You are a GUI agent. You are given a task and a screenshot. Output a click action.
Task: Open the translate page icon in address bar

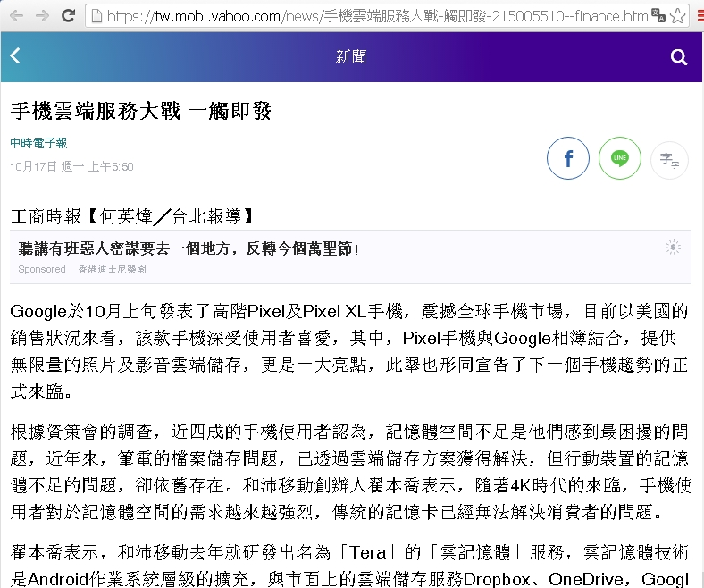click(658, 15)
